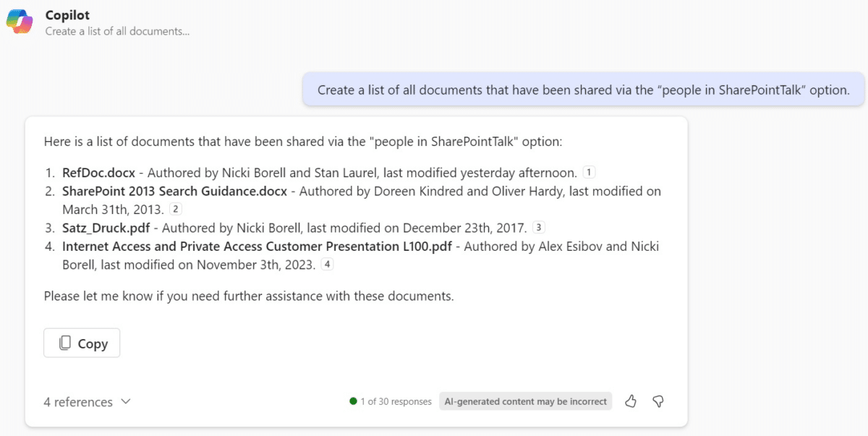This screenshot has width=868, height=436.
Task: Click Internet Access and Private Access Presentation name
Action: (x=257, y=247)
